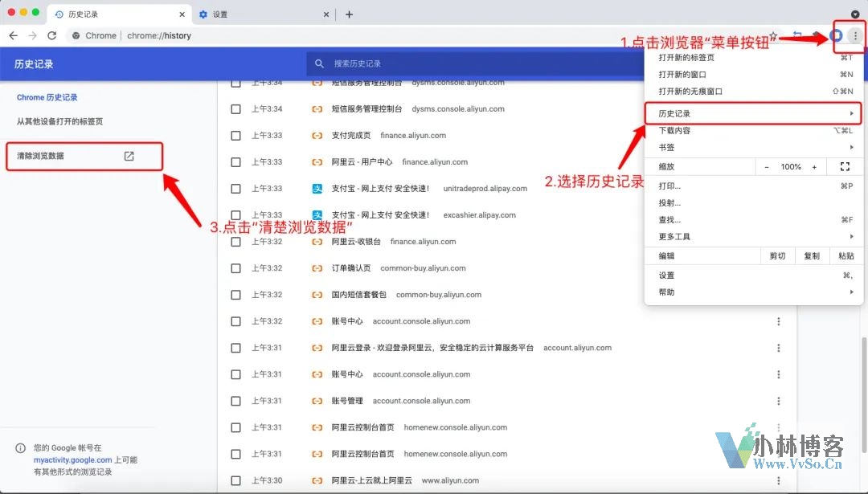This screenshot has width=868, height=494.
Task: Open more actions for 阿里云-上云就上阿里云 entry
Action: pyautogui.click(x=778, y=480)
